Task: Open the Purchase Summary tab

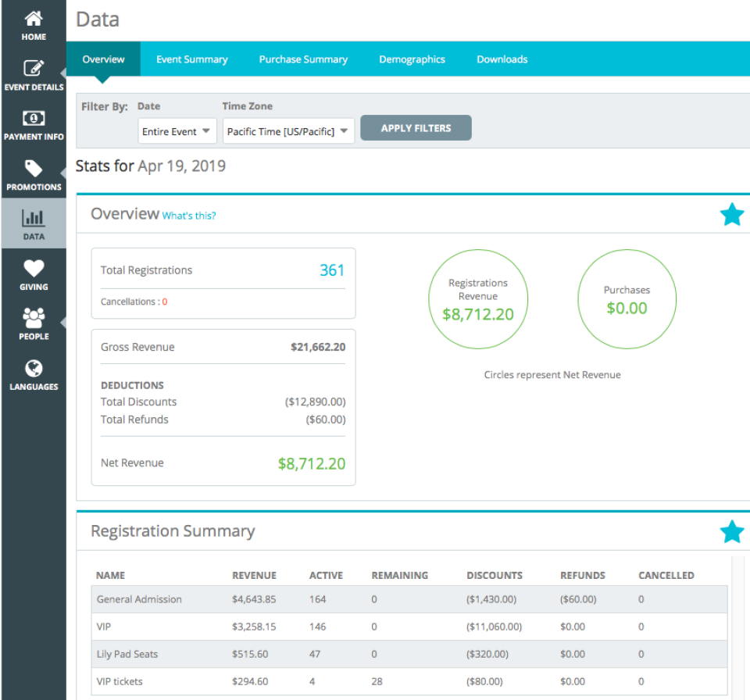Action: point(303,59)
